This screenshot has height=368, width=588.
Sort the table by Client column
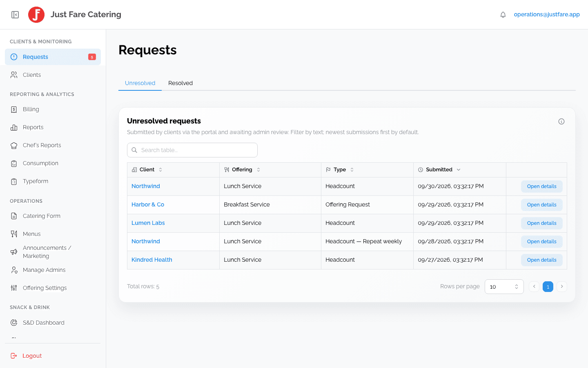pos(160,170)
